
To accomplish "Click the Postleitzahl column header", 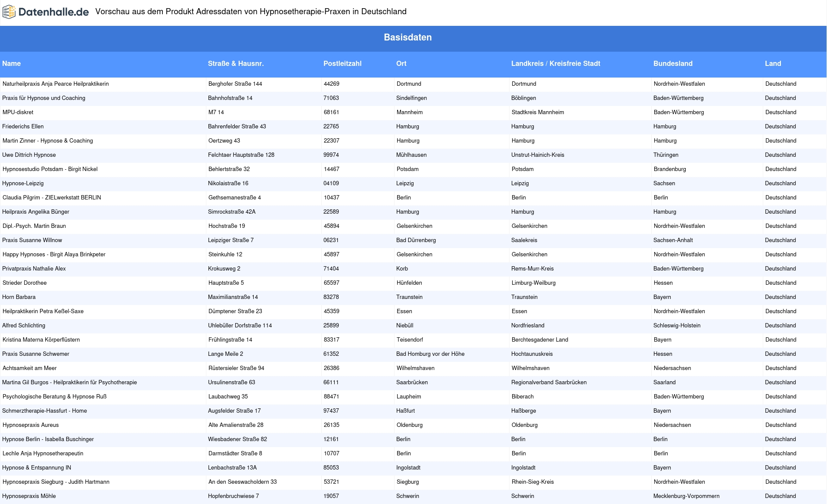I will point(342,63).
